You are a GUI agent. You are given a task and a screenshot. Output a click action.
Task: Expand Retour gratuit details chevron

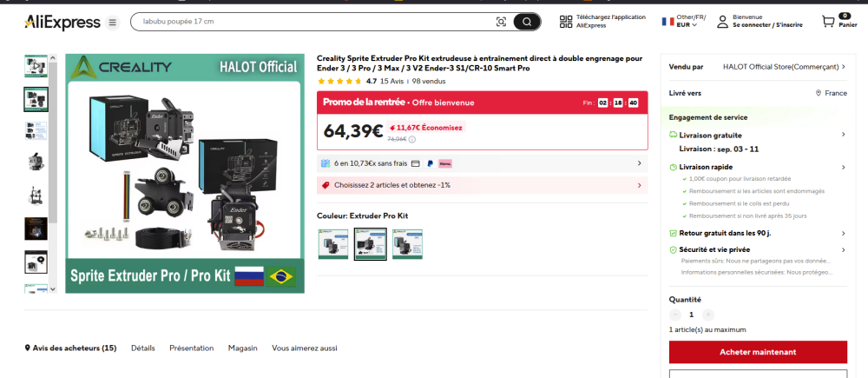pyautogui.click(x=843, y=234)
